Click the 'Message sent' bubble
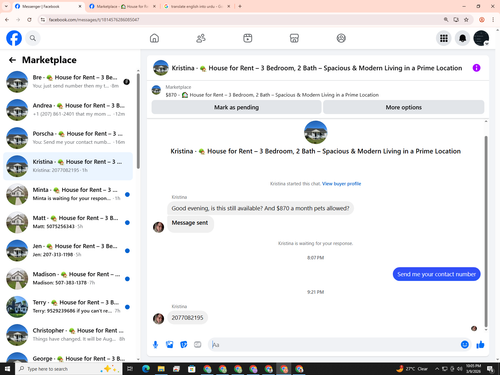The width and height of the screenshot is (500, 375). [190, 223]
